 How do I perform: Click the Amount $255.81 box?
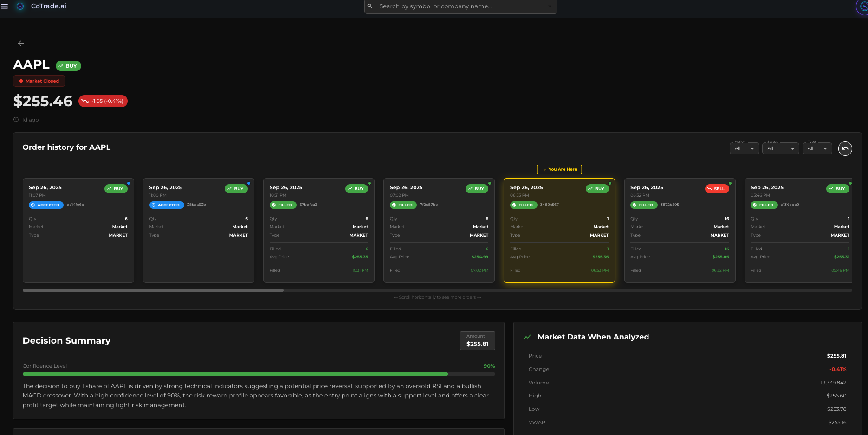coord(477,340)
